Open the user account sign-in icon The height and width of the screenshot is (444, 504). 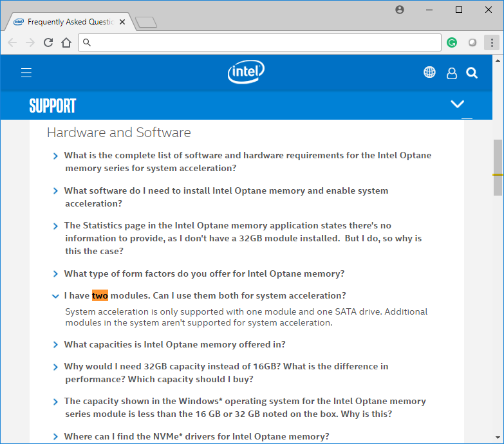click(x=452, y=73)
